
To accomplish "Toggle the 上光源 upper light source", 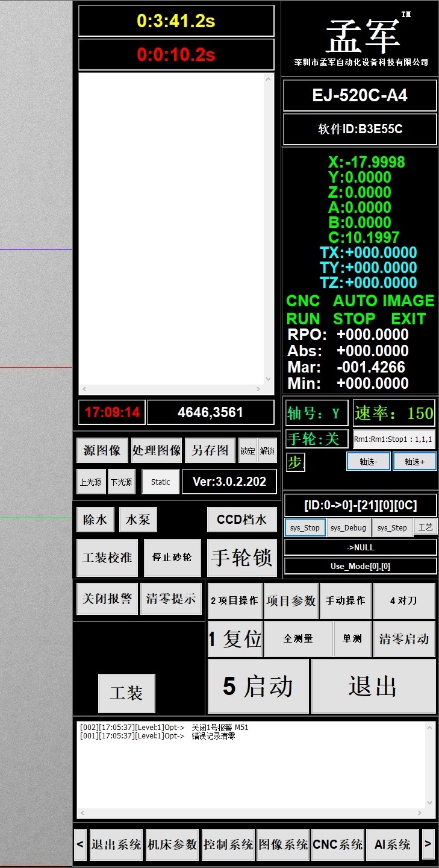I will (x=91, y=482).
